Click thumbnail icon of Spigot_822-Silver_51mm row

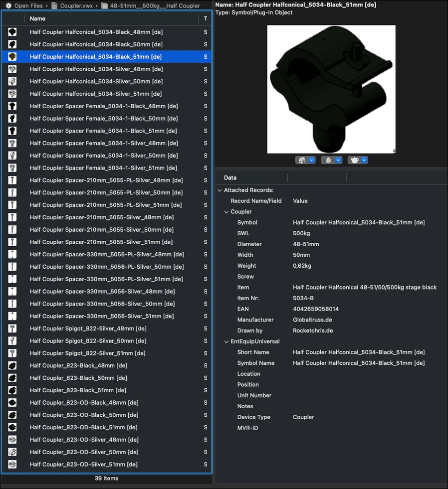tap(12, 353)
